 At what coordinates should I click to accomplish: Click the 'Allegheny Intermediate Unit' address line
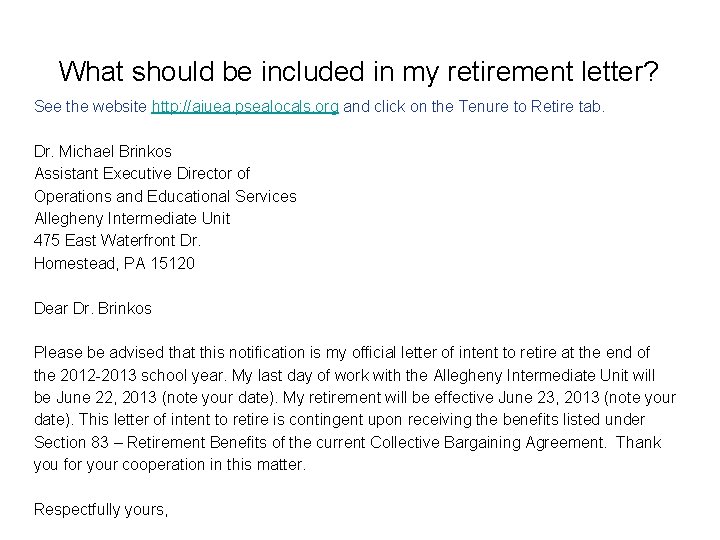coord(132,218)
